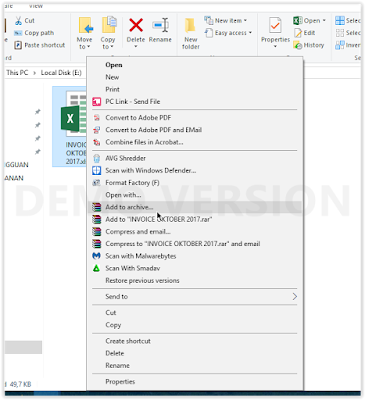Click the Scan with Malwarebytes icon

pos(96,256)
